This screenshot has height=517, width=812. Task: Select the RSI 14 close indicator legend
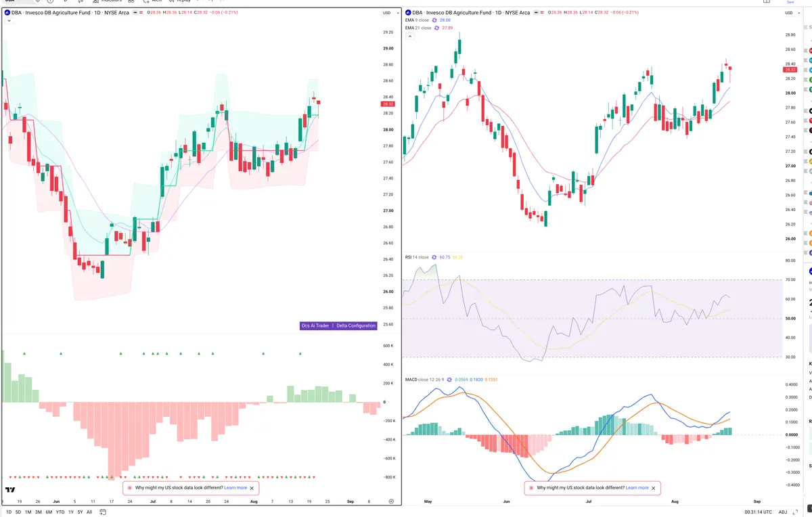(417, 257)
